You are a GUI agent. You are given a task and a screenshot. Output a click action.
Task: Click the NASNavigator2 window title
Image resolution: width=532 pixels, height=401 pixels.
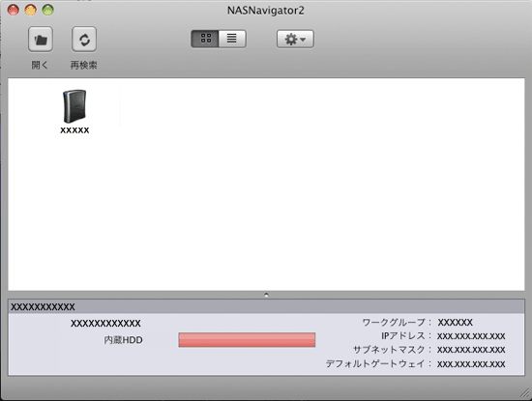tap(266, 11)
